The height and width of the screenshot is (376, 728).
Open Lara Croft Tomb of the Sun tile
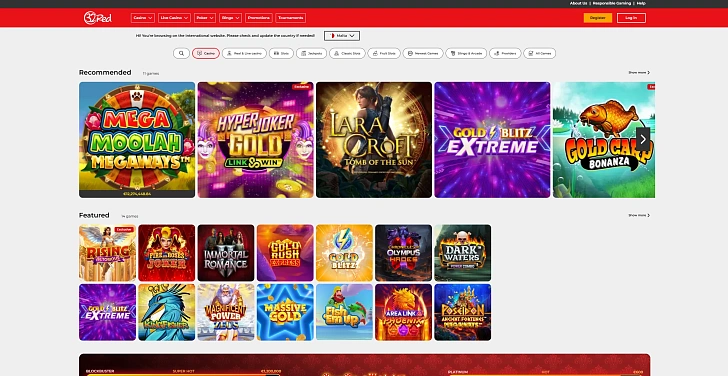pyautogui.click(x=374, y=140)
